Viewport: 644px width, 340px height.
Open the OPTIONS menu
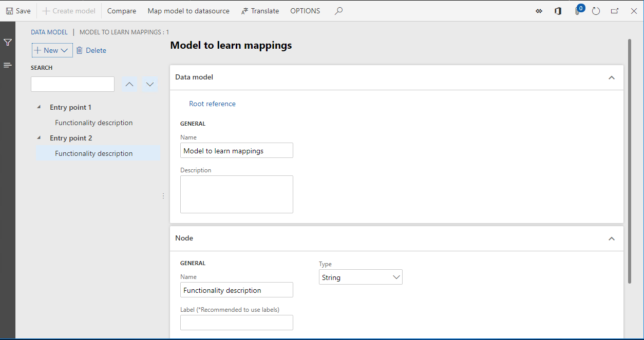(x=305, y=10)
